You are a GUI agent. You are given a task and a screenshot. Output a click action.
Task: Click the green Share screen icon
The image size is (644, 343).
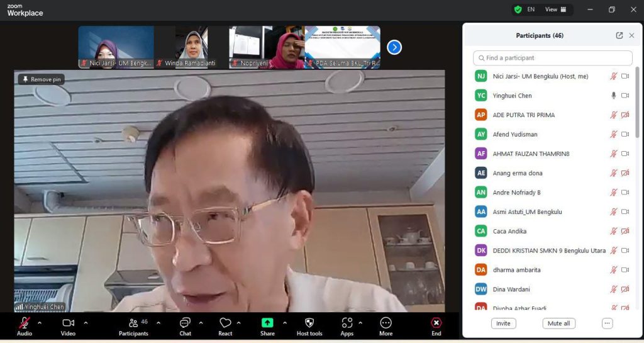(x=267, y=323)
